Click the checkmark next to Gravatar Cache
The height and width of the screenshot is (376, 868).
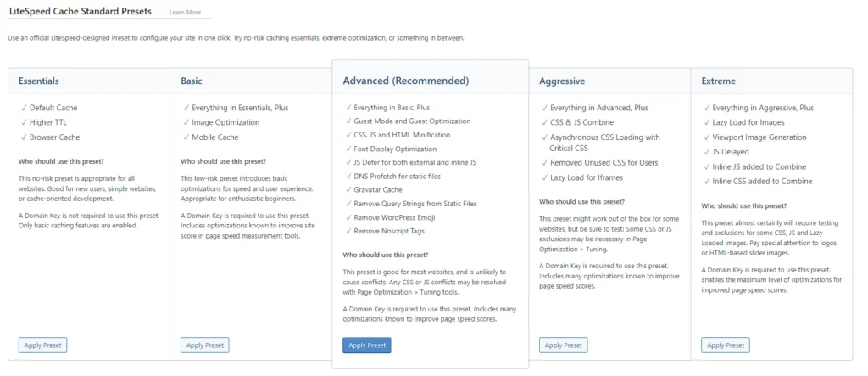348,189
